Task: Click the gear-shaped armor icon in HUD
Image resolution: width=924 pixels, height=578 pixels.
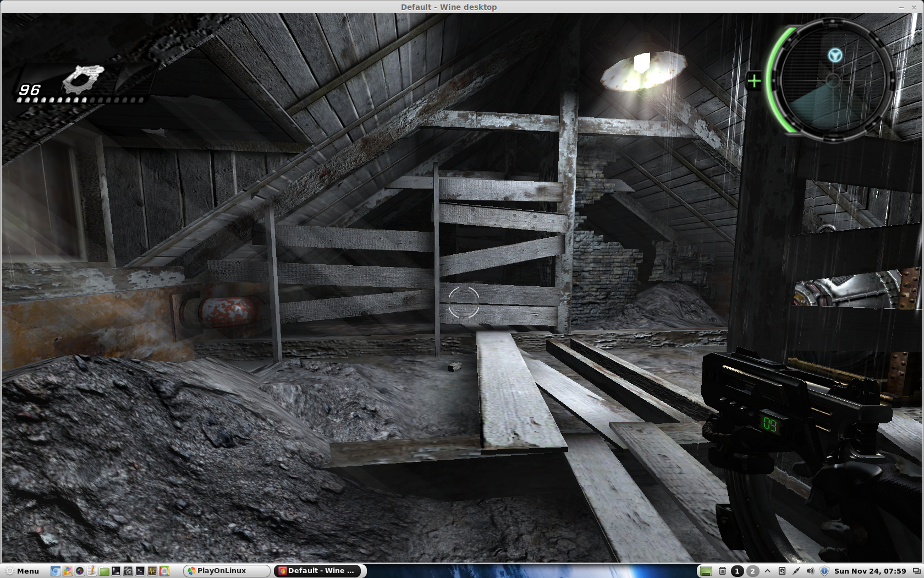Action: pos(84,79)
